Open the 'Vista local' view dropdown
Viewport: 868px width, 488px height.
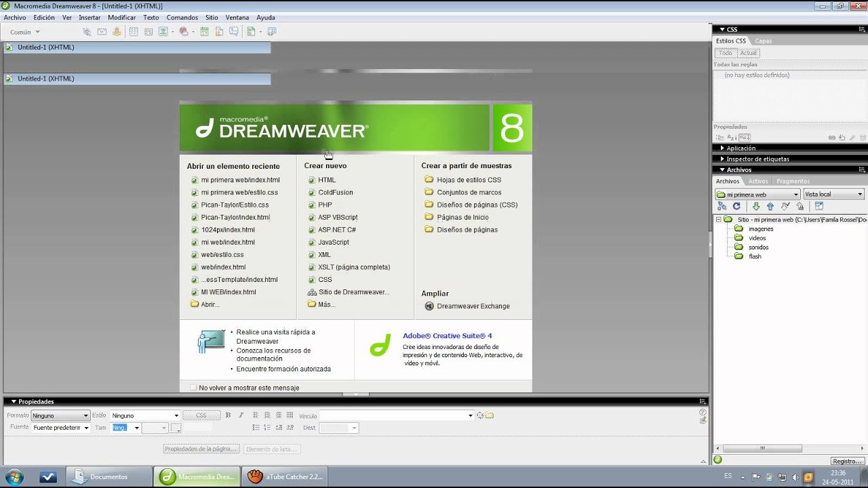(x=833, y=195)
